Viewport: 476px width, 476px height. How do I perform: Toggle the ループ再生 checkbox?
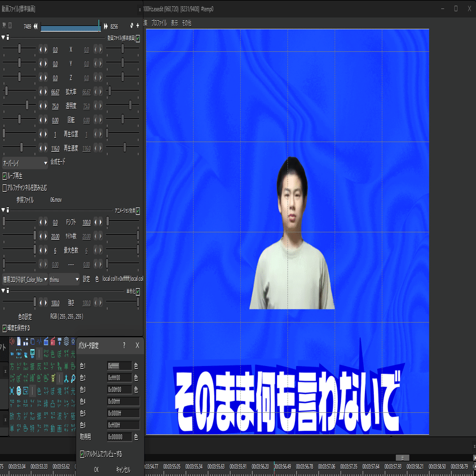click(5, 176)
